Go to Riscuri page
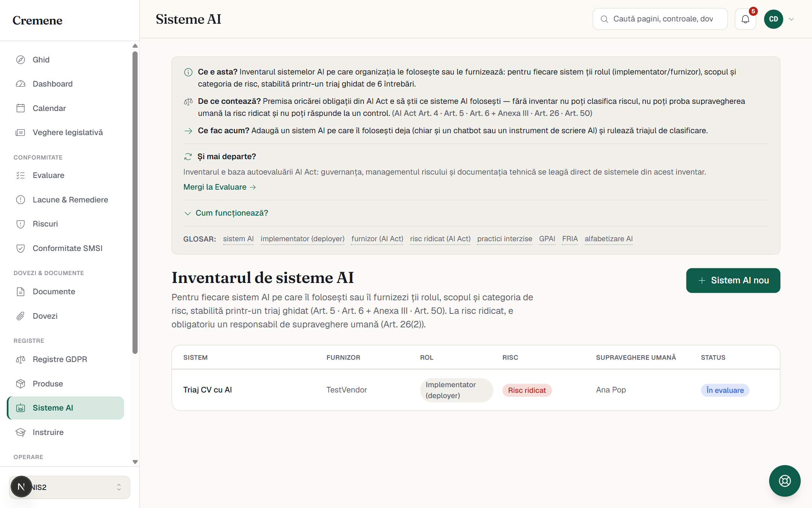812x508 pixels. [65, 224]
